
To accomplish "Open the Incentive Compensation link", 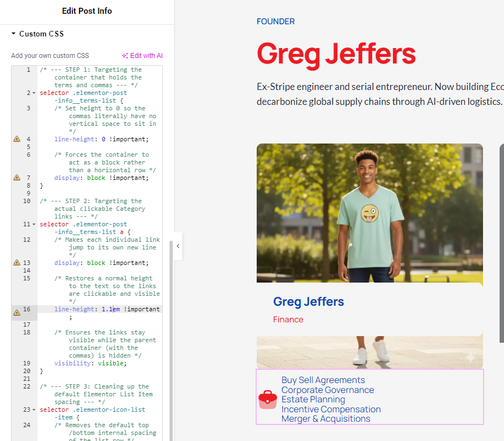I will coord(331,409).
